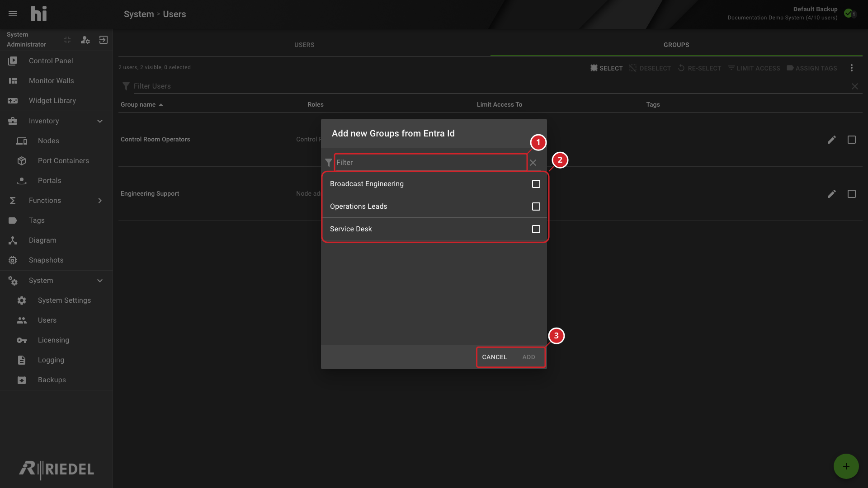Navigate to Portals

[56, 180]
